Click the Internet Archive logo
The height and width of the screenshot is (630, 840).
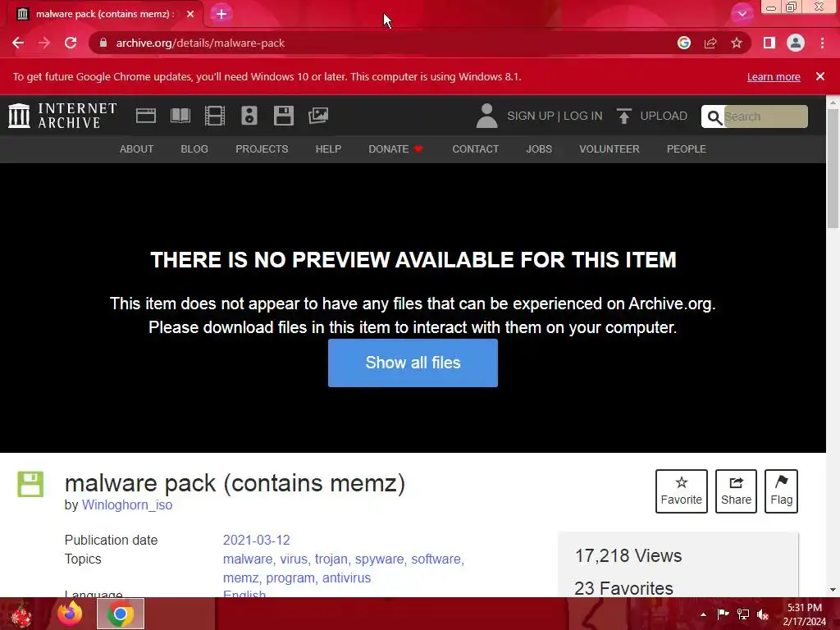pyautogui.click(x=62, y=116)
